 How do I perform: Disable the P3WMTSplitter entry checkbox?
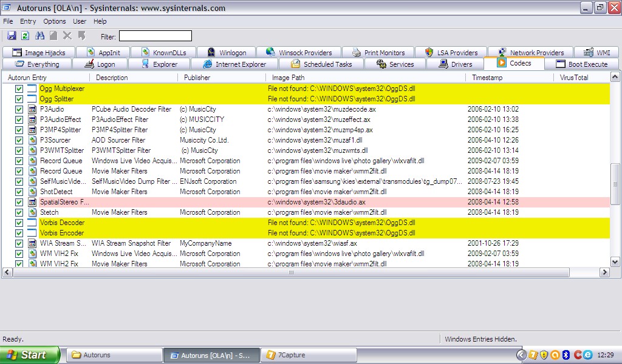point(19,150)
